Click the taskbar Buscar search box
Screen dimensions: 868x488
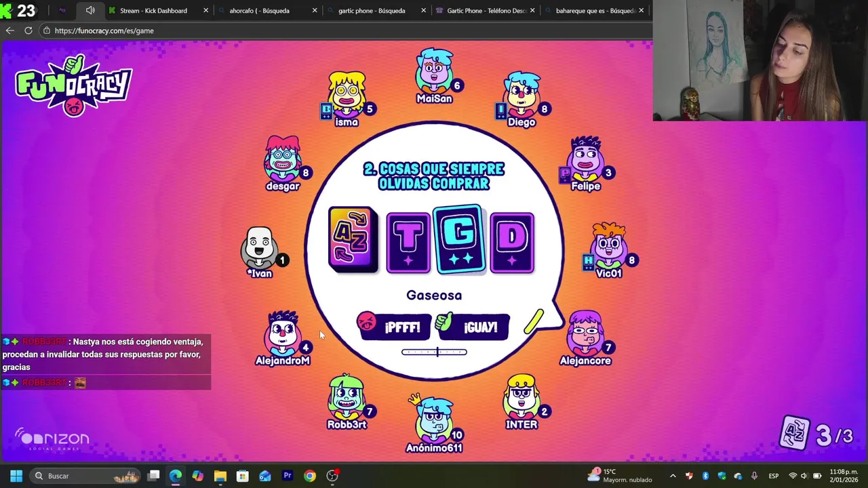click(85, 476)
